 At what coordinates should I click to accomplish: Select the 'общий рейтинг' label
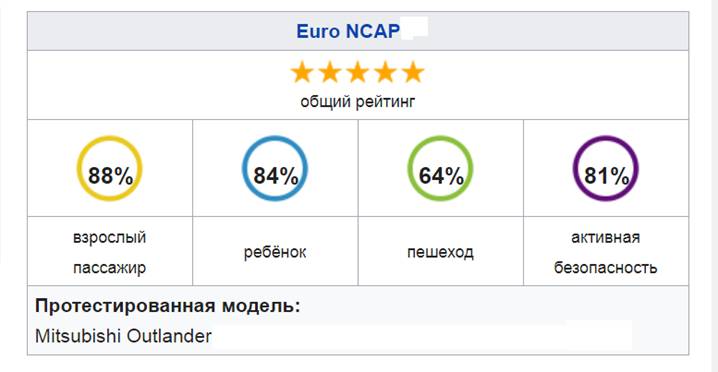coord(358,101)
